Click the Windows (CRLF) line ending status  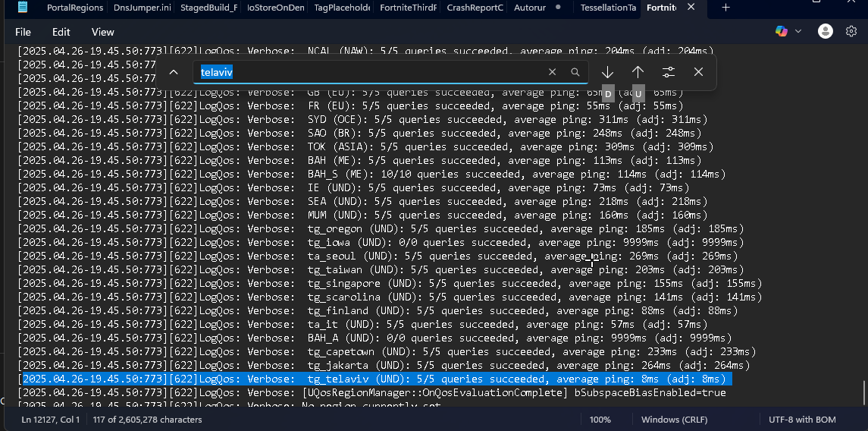point(674,420)
